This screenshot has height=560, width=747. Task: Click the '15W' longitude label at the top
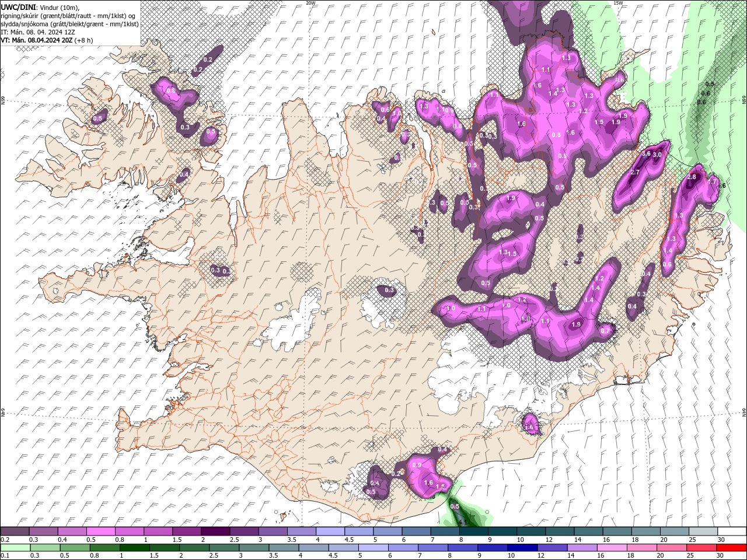pos(618,3)
